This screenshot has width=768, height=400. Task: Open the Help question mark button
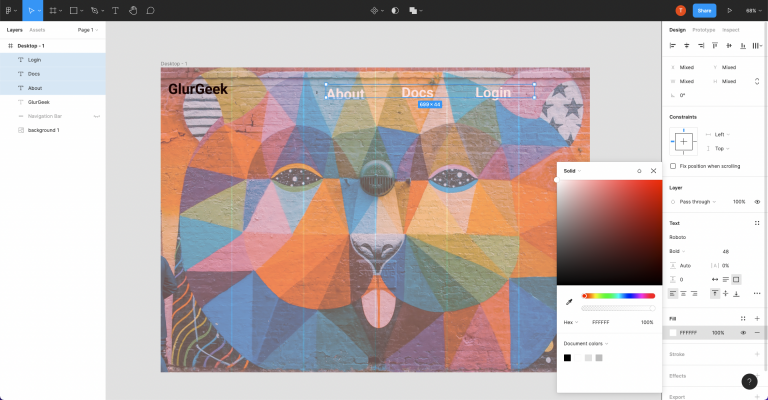pyautogui.click(x=749, y=381)
